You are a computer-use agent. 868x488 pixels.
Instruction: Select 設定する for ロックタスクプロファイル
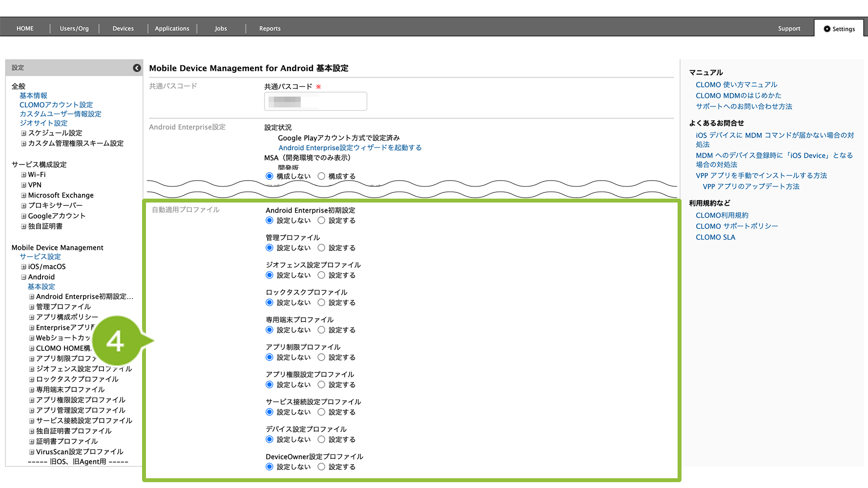tap(321, 303)
